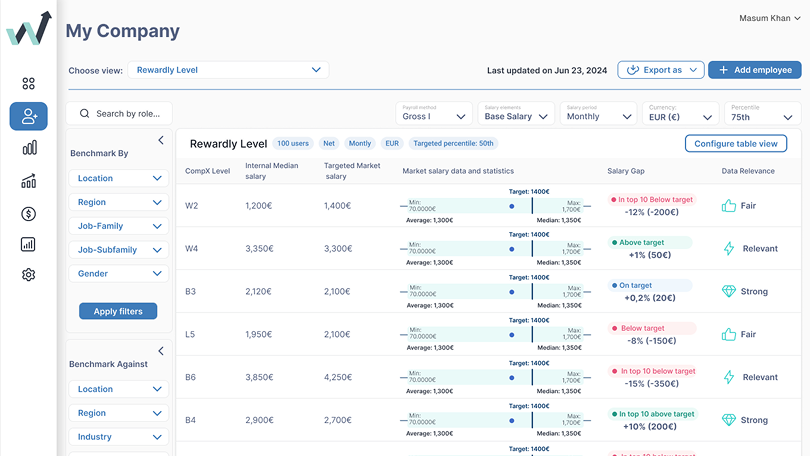Collapse the Benchmark By panel
Viewport: 810px width, 456px height.
[161, 141]
